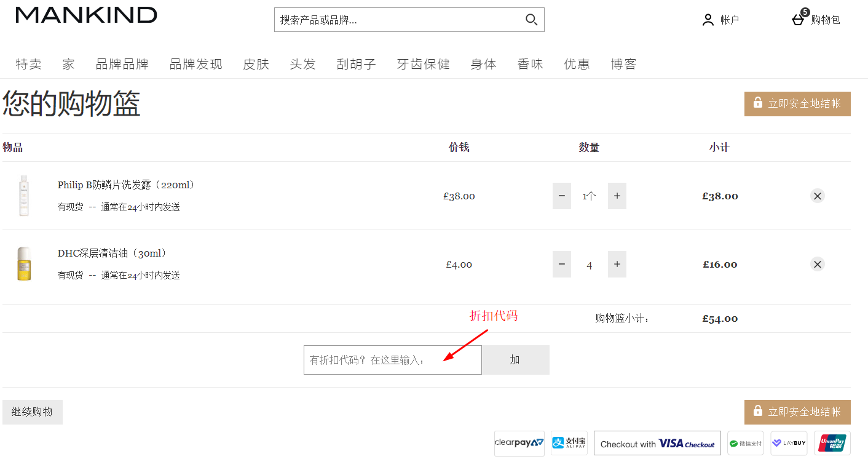This screenshot has width=868, height=467.
Task: Click the search magnifier icon
Action: [x=532, y=20]
